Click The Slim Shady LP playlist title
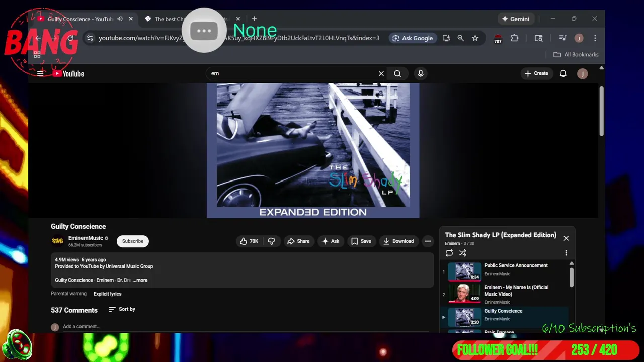Screen dimensions: 644x362 click(x=501, y=235)
